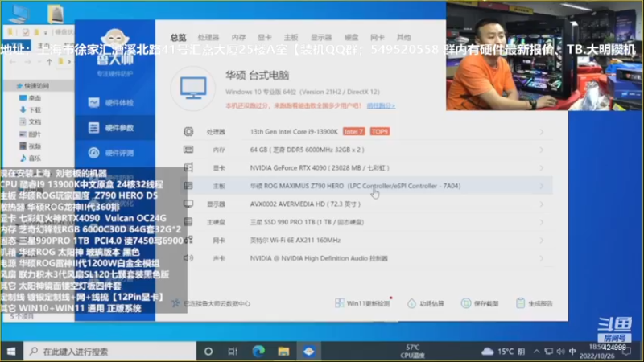
Task: Click the Explorer up-directory arrow
Action: pyautogui.click(x=49, y=62)
